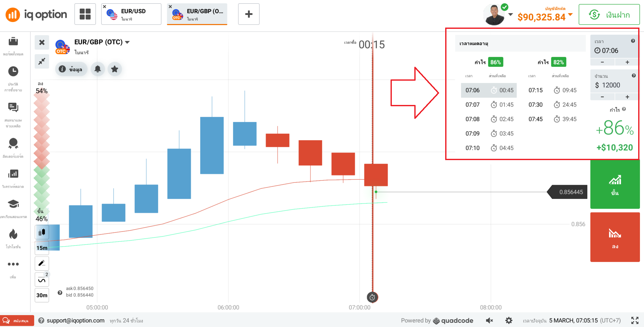Viewport: 644px width, 327px height.
Task: Add EUR/GBP to favorites star
Action: tap(115, 69)
